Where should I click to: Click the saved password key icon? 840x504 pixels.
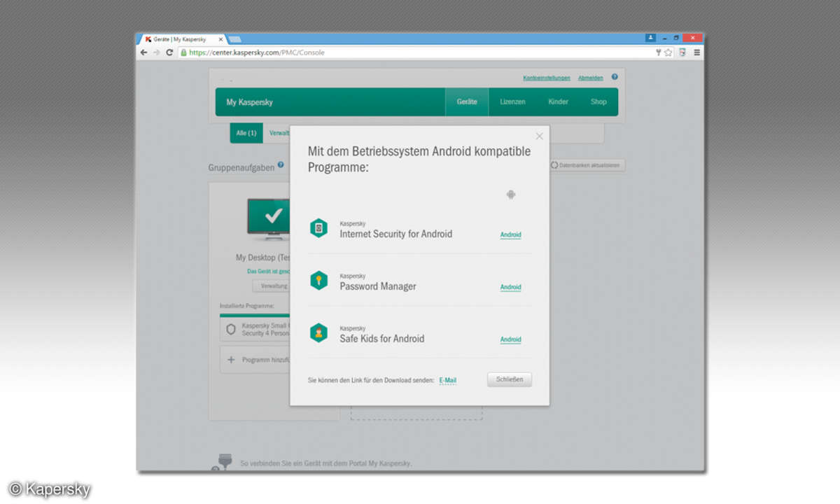tap(658, 52)
